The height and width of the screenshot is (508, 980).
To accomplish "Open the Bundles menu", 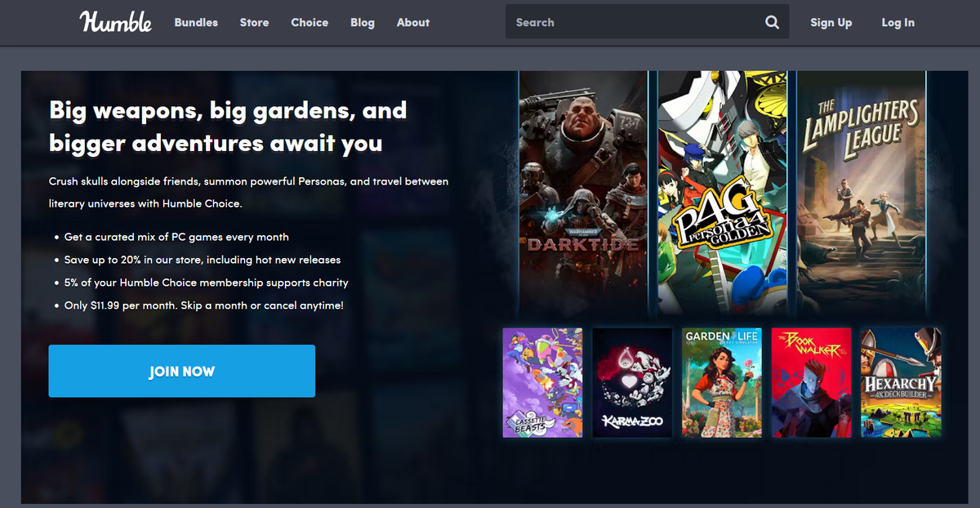I will coord(196,22).
